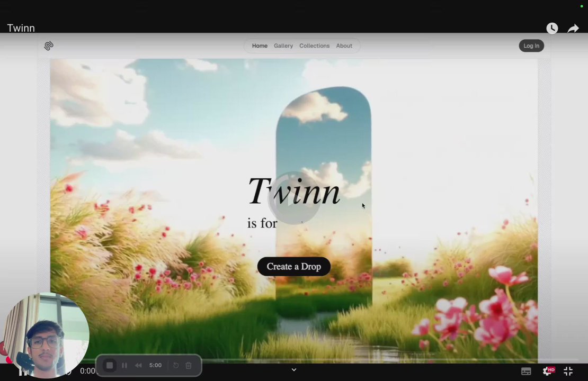
Task: Click the 5:00 timer in the recorder toolbar
Action: [155, 365]
